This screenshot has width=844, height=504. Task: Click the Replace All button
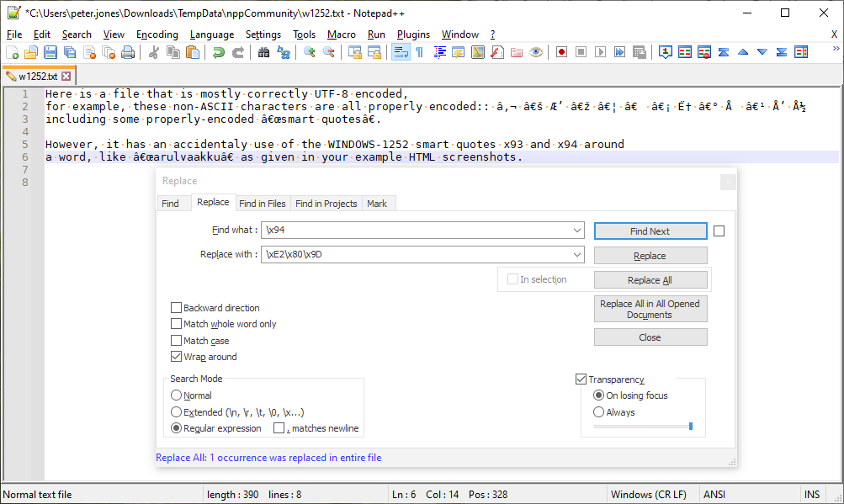point(650,280)
